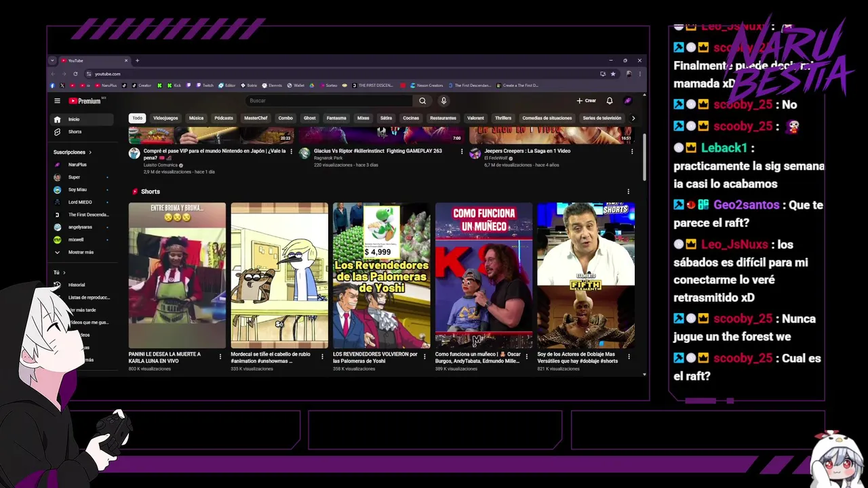Open Luisito Comunica channel avatar
The height and width of the screenshot is (488, 868).
point(134,153)
